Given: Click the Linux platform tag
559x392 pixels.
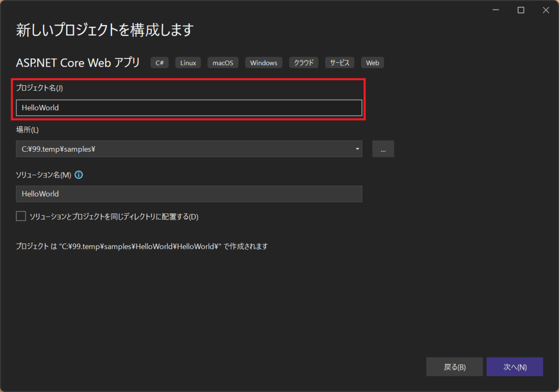Looking at the screenshot, I should (x=188, y=63).
